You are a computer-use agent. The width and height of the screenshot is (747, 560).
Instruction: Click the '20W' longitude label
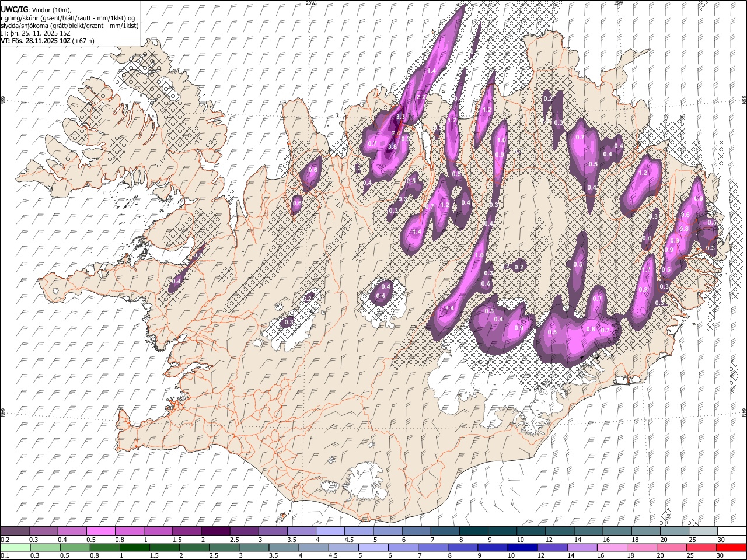[310, 3]
